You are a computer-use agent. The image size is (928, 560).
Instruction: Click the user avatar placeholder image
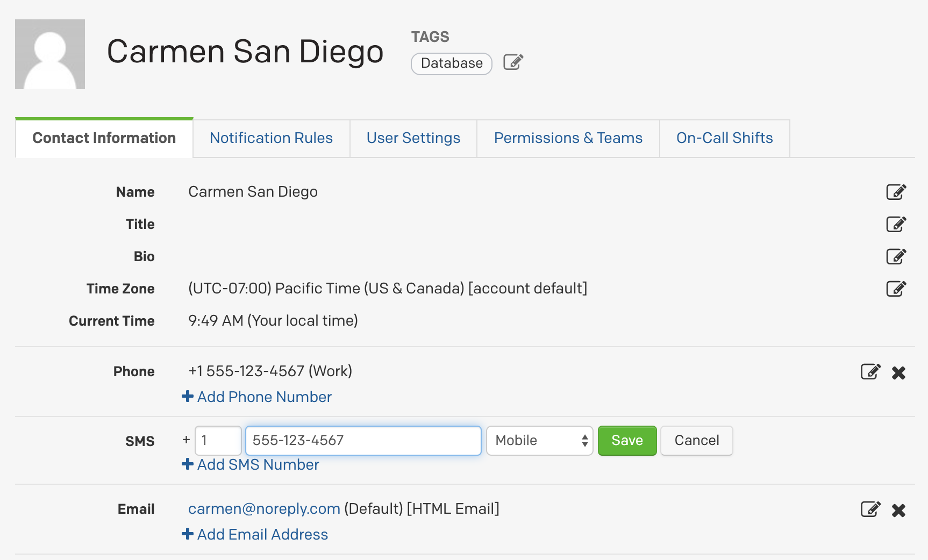tap(50, 54)
